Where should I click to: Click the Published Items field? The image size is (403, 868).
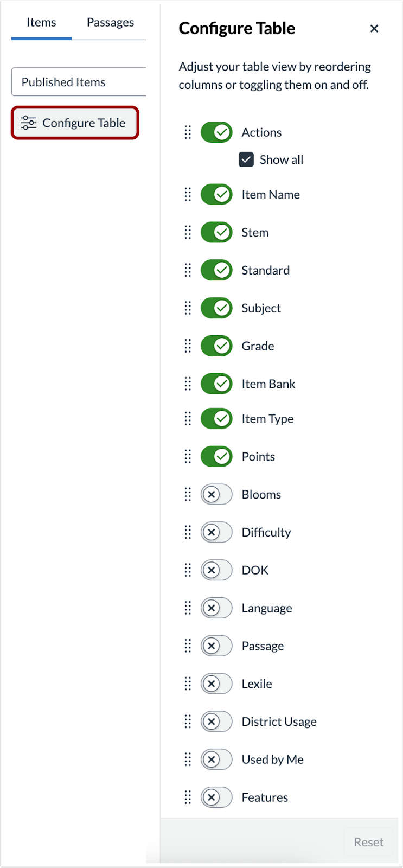click(79, 82)
